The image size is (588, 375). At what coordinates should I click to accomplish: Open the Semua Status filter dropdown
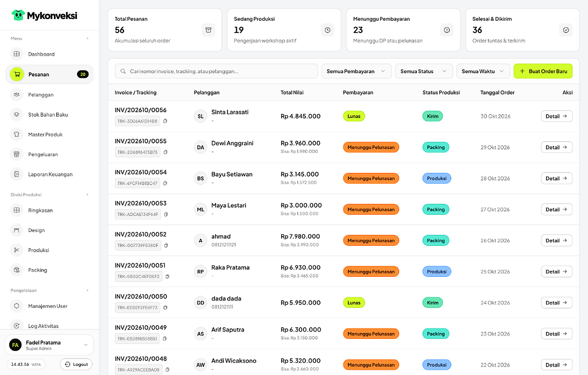pos(424,71)
